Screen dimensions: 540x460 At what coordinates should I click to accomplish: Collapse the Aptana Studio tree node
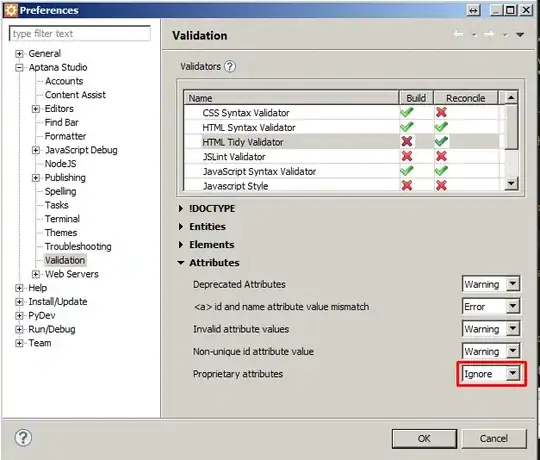point(19,67)
